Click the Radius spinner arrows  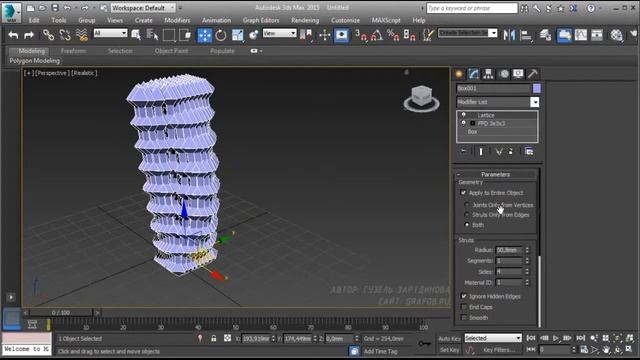point(527,250)
